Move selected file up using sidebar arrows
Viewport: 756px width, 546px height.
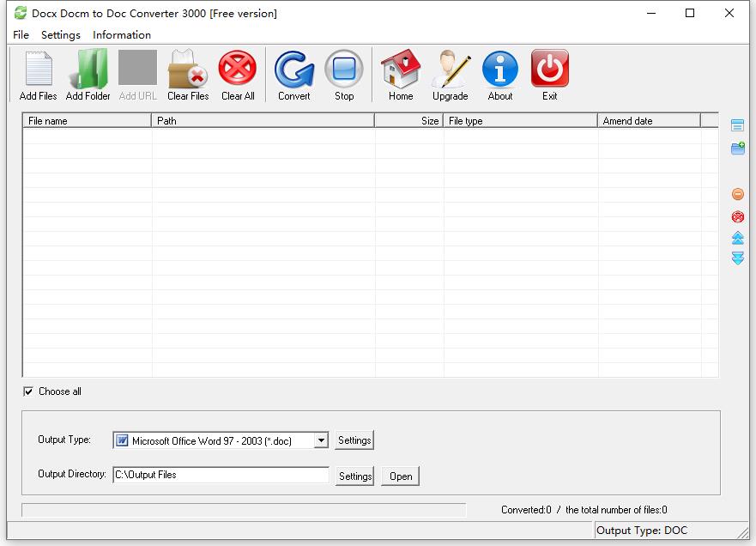click(737, 238)
